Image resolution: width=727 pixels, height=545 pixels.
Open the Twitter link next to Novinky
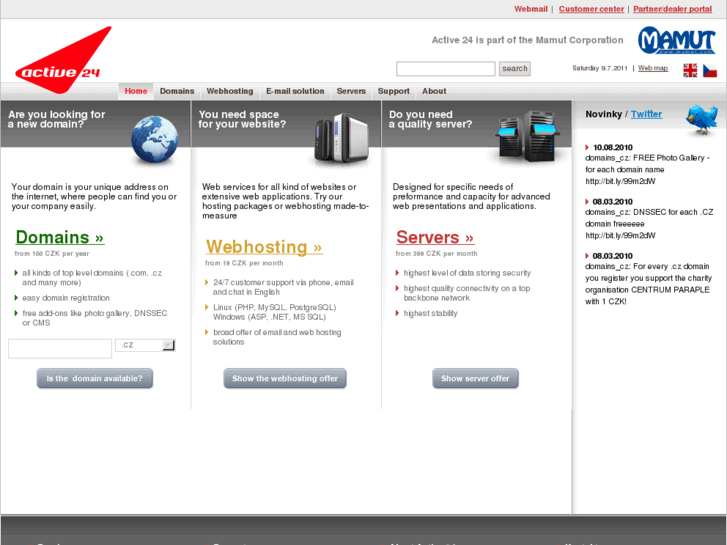point(646,114)
